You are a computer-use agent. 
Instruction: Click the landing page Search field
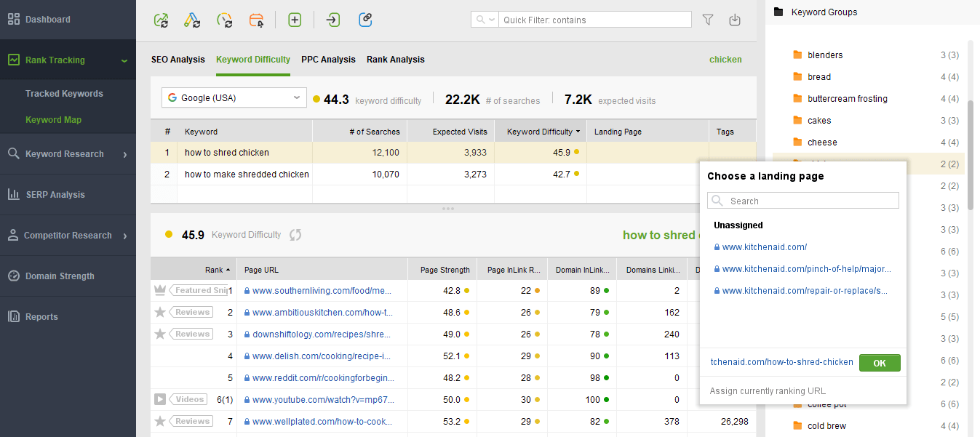(x=802, y=200)
